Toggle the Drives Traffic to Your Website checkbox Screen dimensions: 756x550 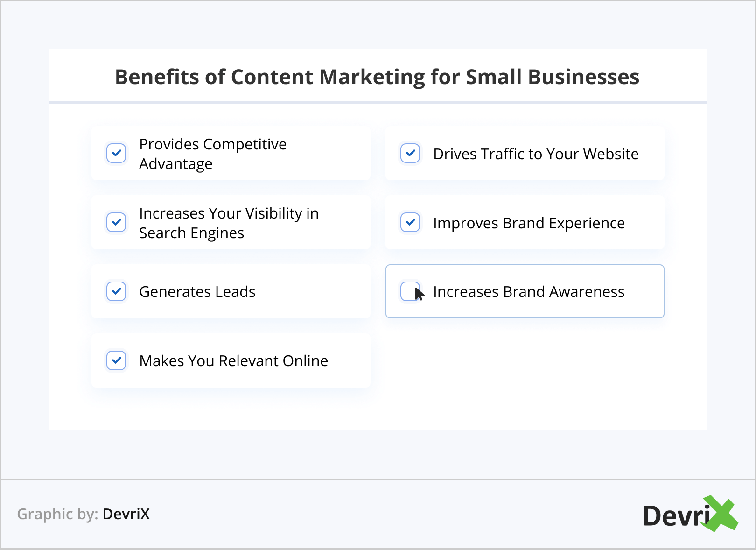410,153
